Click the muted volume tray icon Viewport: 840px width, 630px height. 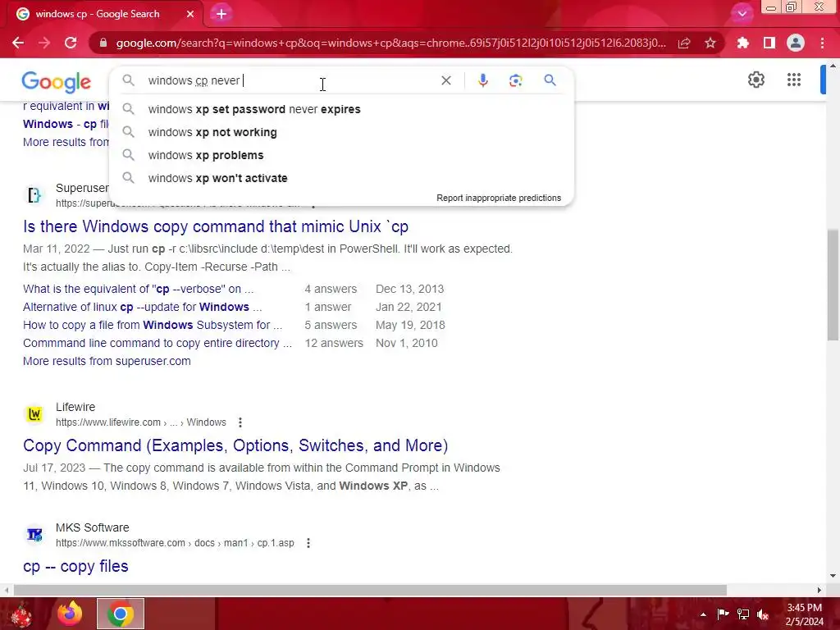[x=763, y=614]
